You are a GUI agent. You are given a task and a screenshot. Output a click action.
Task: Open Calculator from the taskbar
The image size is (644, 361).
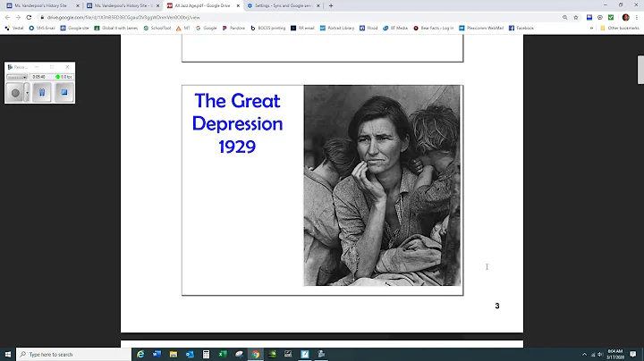pyautogui.click(x=207, y=354)
